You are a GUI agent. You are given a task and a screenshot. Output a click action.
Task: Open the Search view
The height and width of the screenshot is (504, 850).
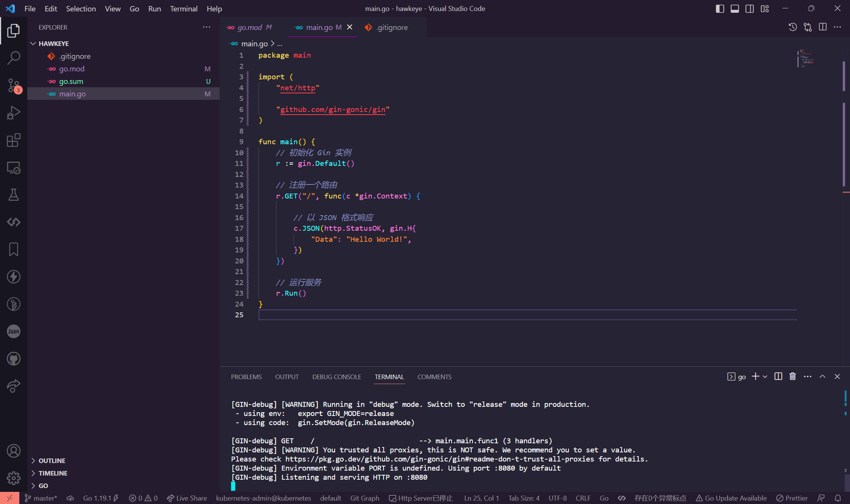[x=14, y=58]
